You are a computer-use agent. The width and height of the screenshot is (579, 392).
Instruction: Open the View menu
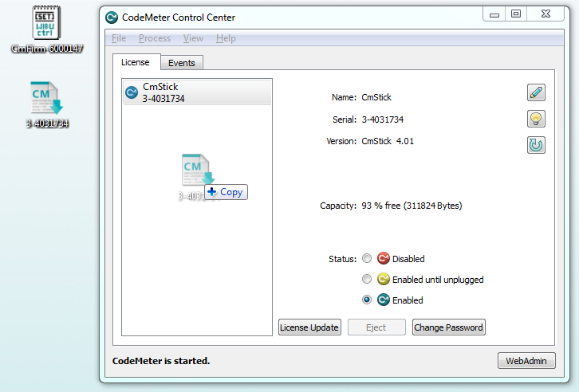coord(193,38)
